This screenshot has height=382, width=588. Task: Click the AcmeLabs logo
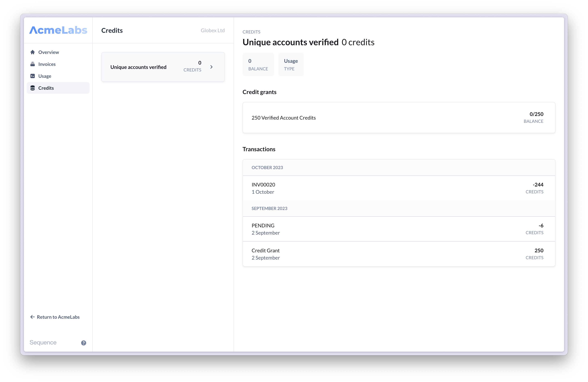(x=58, y=30)
